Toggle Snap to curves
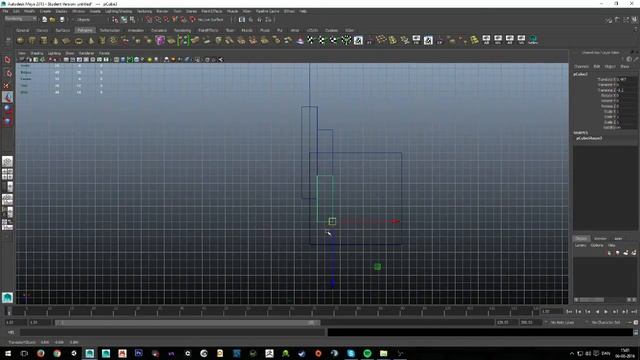Image resolution: width=640 pixels, height=360 pixels. coord(158,20)
